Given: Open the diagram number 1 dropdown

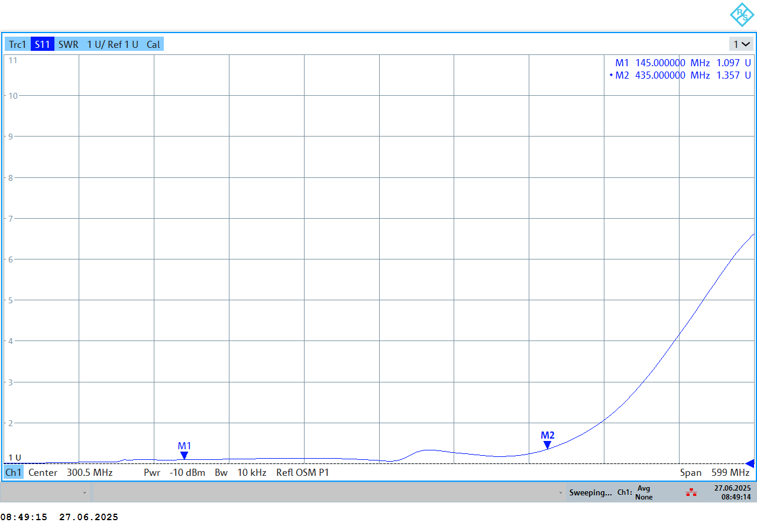Looking at the screenshot, I should pos(742,44).
